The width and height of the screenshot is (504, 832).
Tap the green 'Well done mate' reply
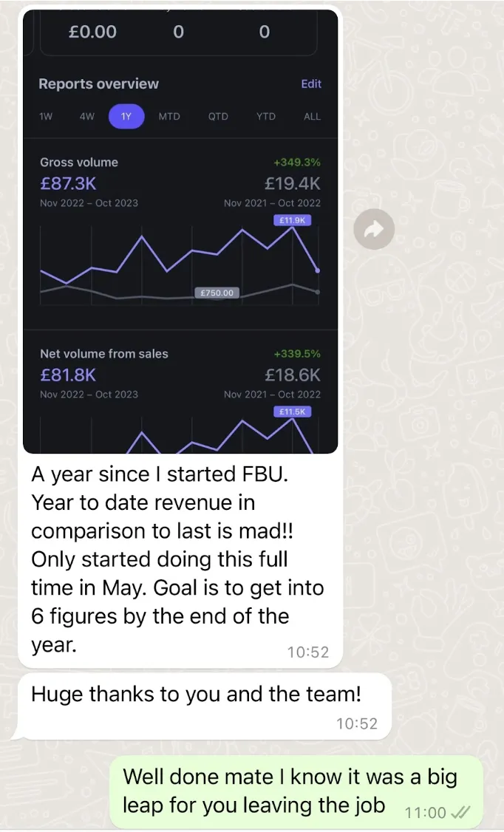[x=296, y=791]
